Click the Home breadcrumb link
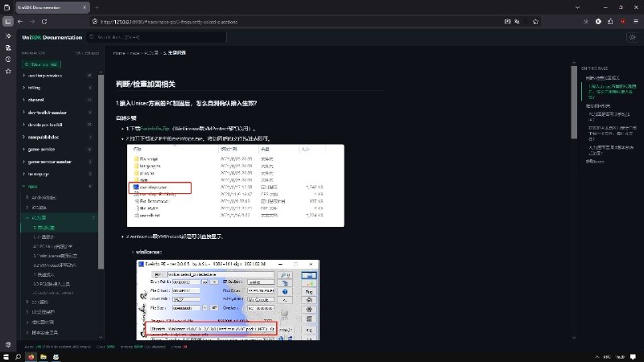This screenshot has height=362, width=644. click(119, 53)
